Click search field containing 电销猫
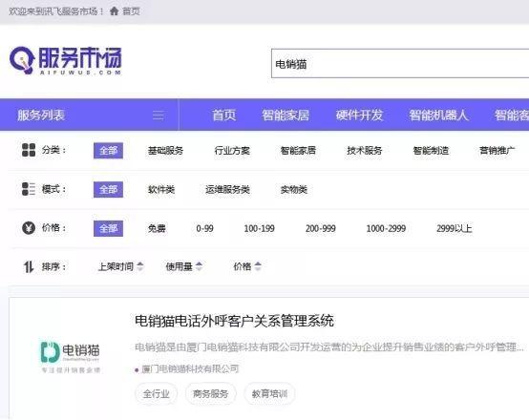The width and height of the screenshot is (529, 420). coord(400,63)
